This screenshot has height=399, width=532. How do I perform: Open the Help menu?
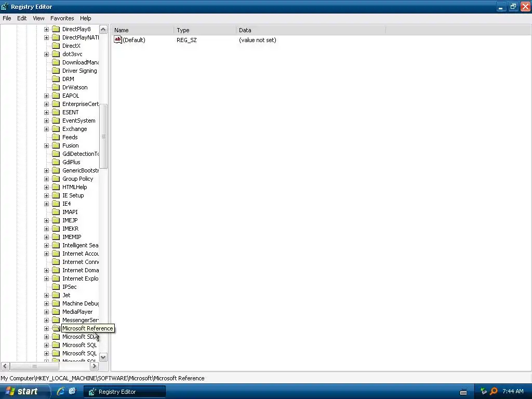(86, 18)
